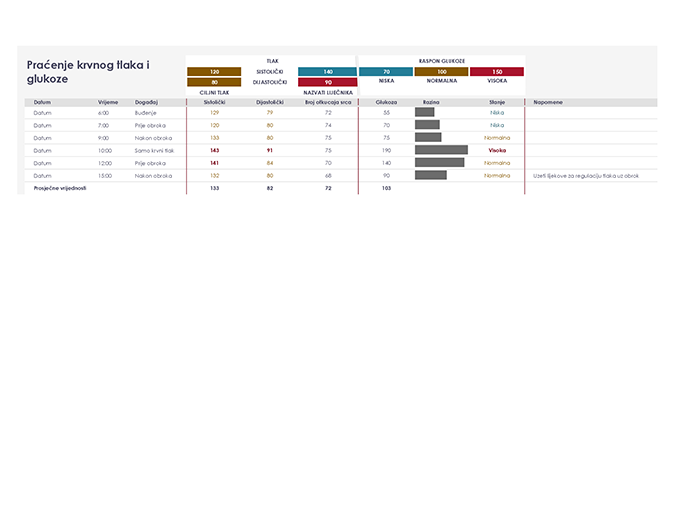The width and height of the screenshot is (675, 520).
Task: Select the 'VISOKA' label under red swatch
Action: pyautogui.click(x=497, y=80)
